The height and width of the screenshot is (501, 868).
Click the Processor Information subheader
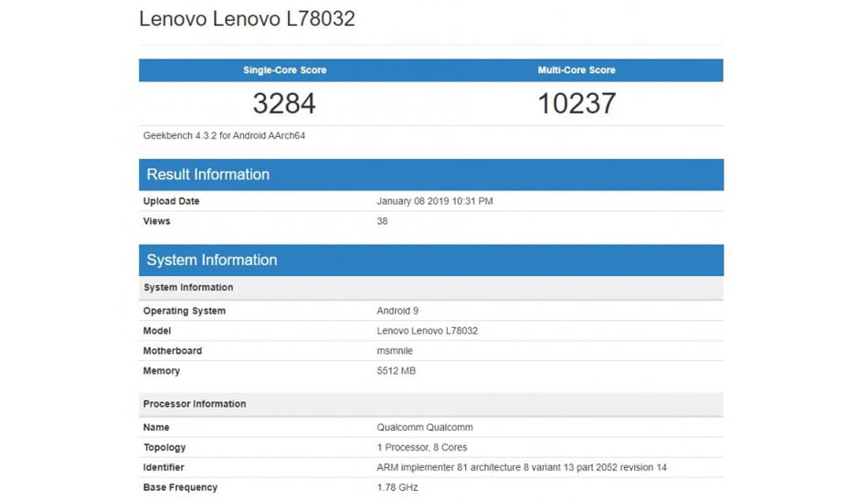click(430, 404)
